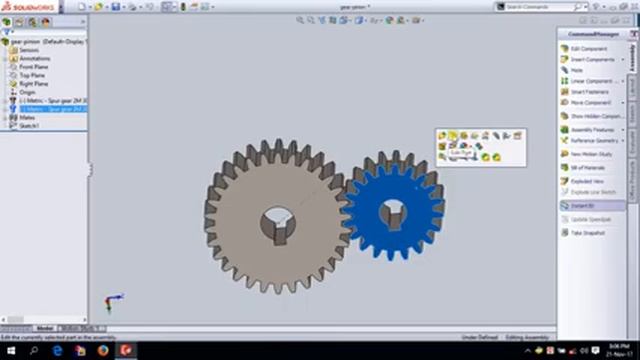This screenshot has height=360, width=640.
Task: Click Zoom to Area in view toolbar
Action: [311, 20]
